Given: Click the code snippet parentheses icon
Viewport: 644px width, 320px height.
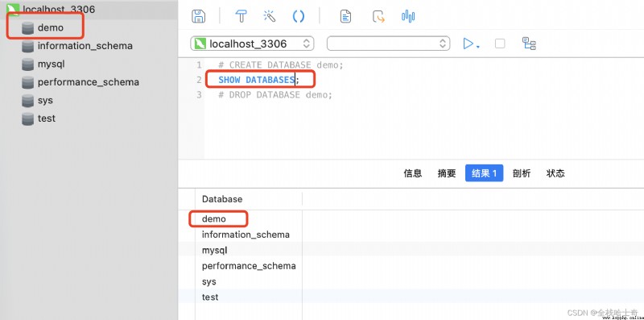Looking at the screenshot, I should tap(298, 16).
